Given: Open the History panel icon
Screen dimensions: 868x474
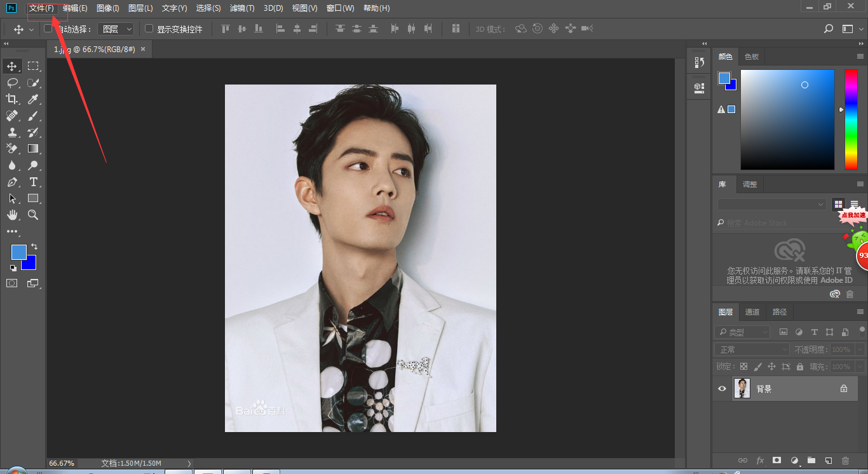Looking at the screenshot, I should click(x=699, y=62).
